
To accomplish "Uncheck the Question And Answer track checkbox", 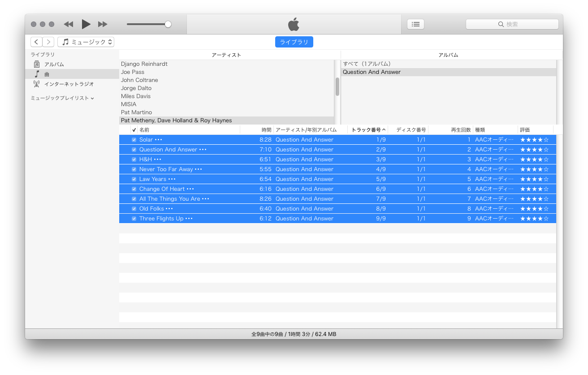I will pyautogui.click(x=134, y=150).
